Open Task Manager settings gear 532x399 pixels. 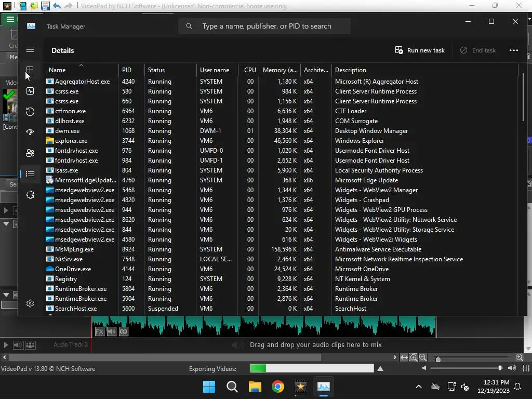[x=30, y=303]
